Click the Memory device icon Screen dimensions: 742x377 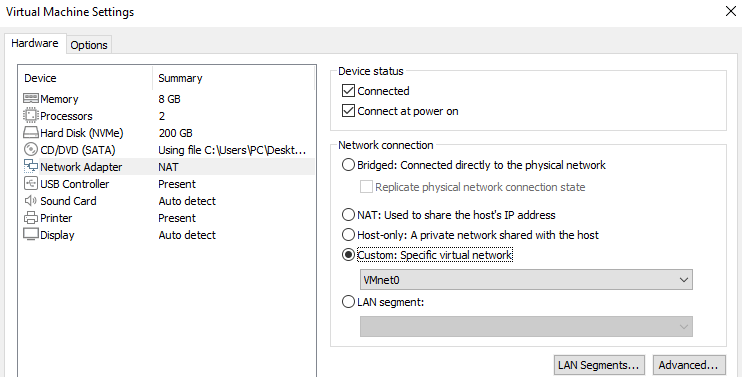(31, 98)
